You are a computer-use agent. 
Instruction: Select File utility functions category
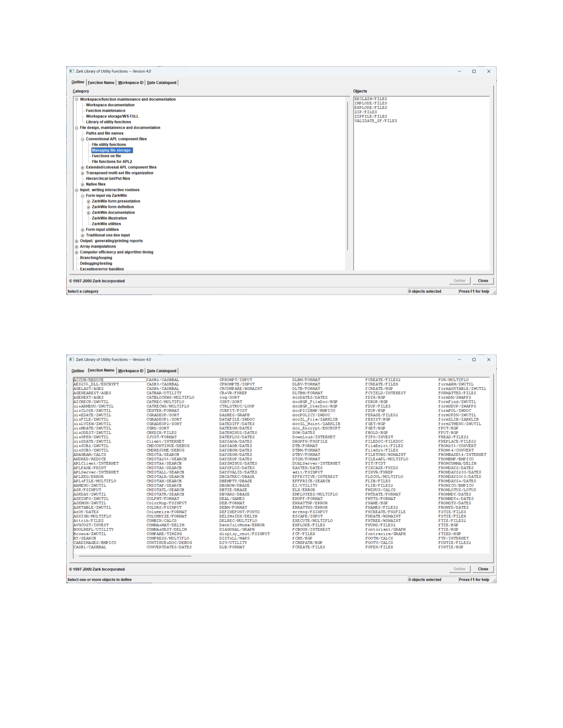coord(109,145)
